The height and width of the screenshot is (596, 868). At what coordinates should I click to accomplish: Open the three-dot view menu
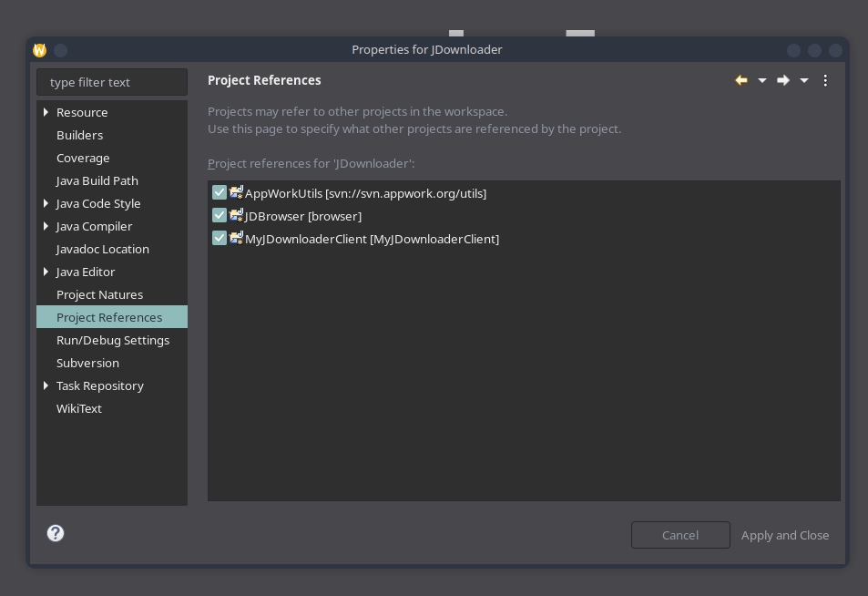825,80
